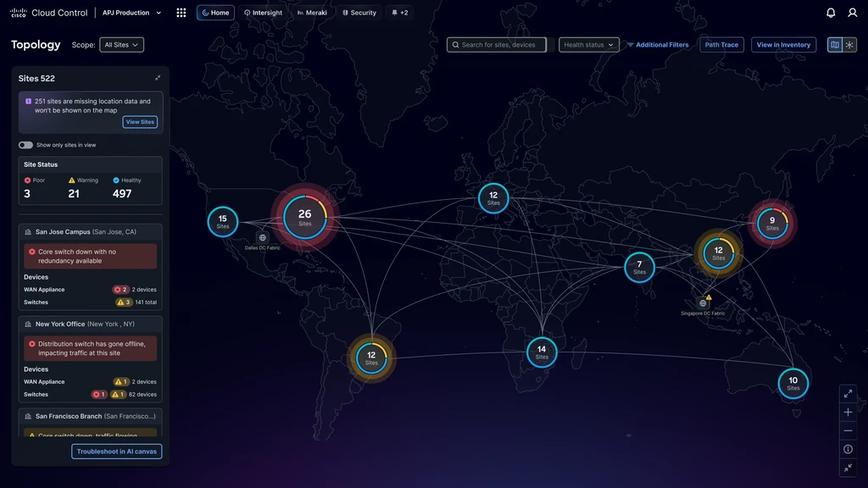868x488 pixels.
Task: Open the 26 Sites cluster
Action: coord(305,218)
